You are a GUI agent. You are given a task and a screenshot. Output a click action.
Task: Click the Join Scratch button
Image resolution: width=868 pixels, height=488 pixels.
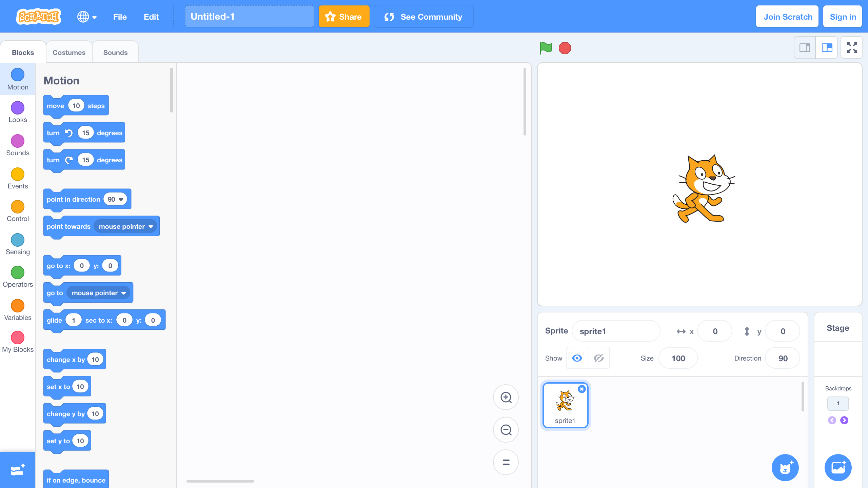(787, 17)
